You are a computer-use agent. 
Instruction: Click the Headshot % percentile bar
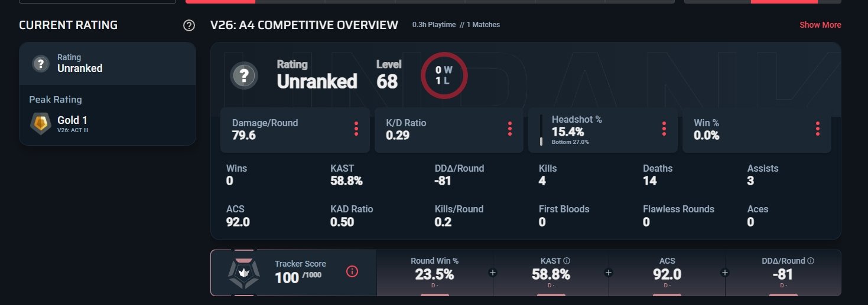pos(541,130)
